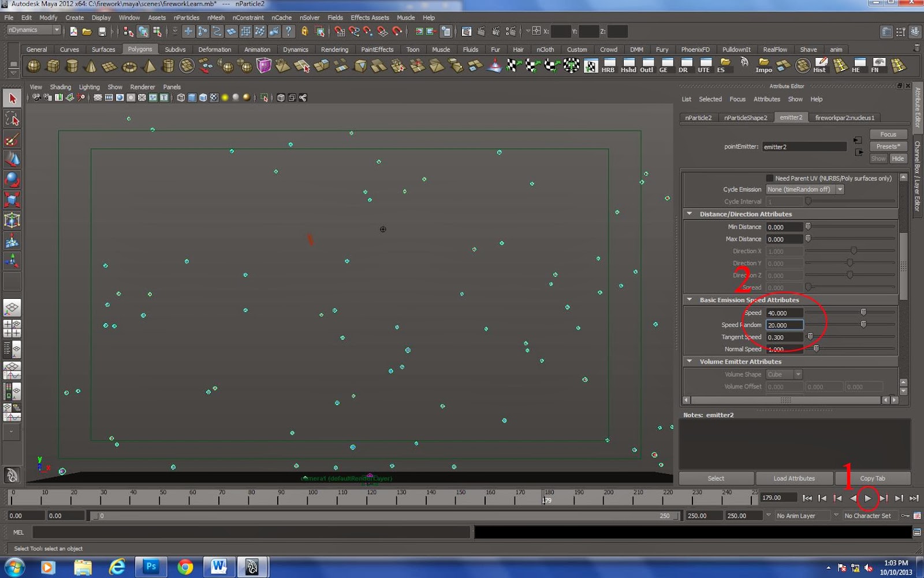Collapse the Basic Emission Speed Attributes section
924x578 pixels.
tap(690, 299)
